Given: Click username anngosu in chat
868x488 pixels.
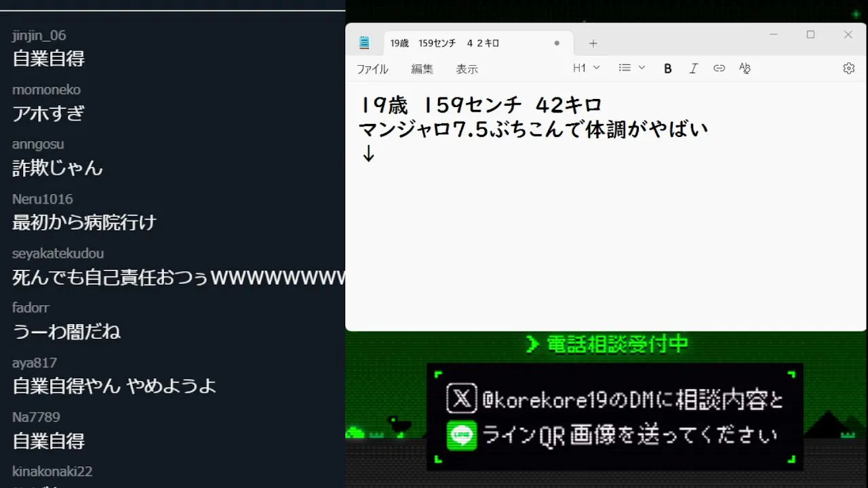Looking at the screenshot, I should [38, 144].
